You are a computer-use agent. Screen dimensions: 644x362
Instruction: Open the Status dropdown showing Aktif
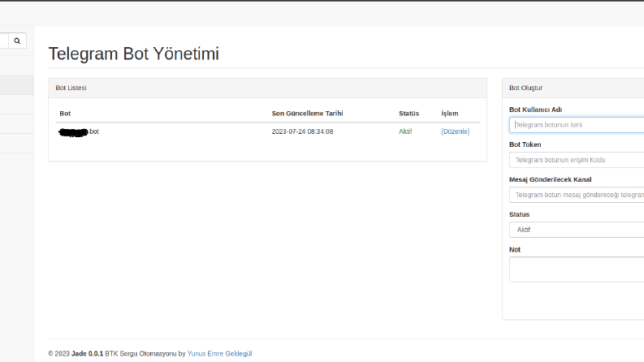[577, 230]
